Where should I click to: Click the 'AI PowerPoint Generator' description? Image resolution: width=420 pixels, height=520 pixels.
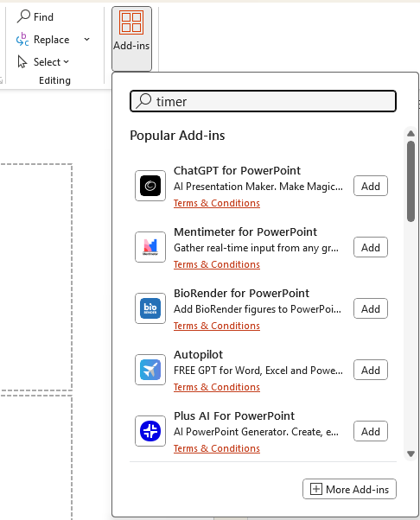pyautogui.click(x=256, y=432)
